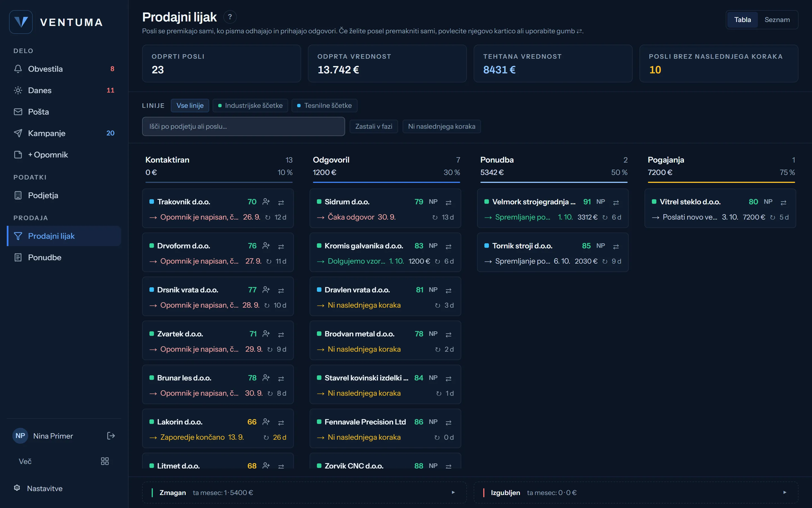Click move-stage arrows on Vitrel steklo card
The width and height of the screenshot is (812, 508).
pyautogui.click(x=784, y=202)
